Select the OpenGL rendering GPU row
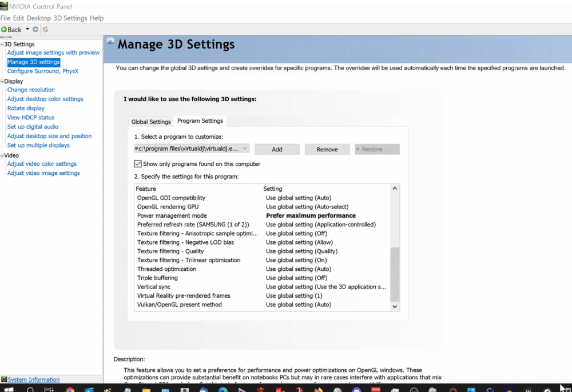This screenshot has height=392, width=572. (263, 206)
